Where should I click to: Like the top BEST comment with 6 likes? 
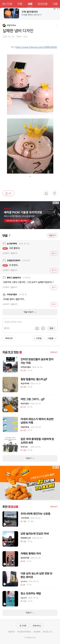click(54, 253)
